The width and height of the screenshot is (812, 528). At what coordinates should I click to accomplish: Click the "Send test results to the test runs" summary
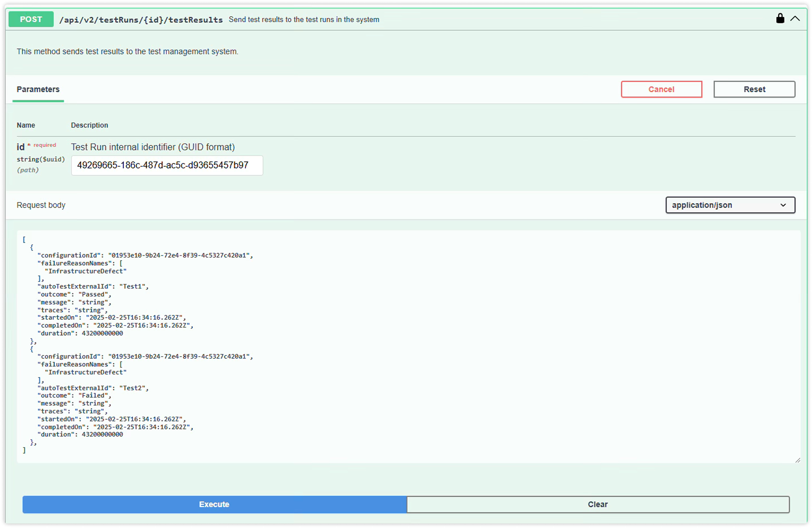pyautogui.click(x=304, y=20)
